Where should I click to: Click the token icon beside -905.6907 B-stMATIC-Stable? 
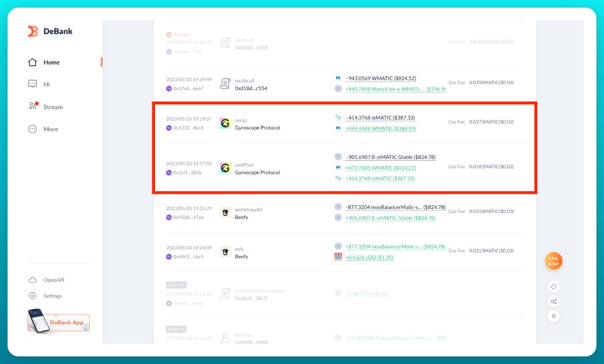click(x=338, y=157)
